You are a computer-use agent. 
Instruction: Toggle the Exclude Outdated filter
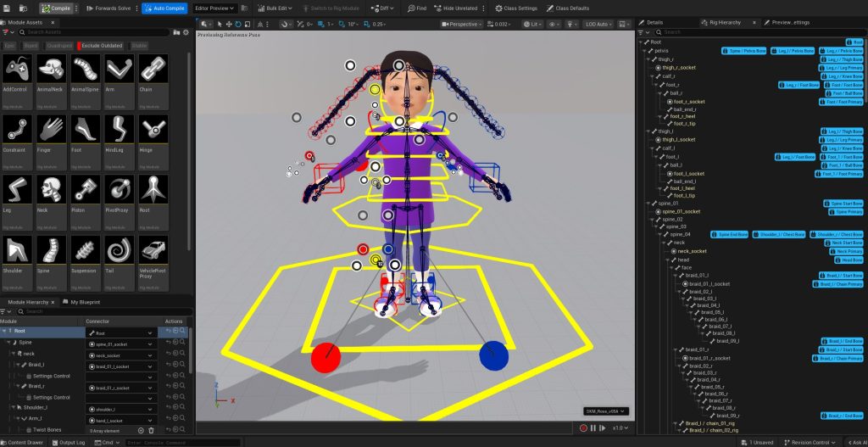pos(102,45)
